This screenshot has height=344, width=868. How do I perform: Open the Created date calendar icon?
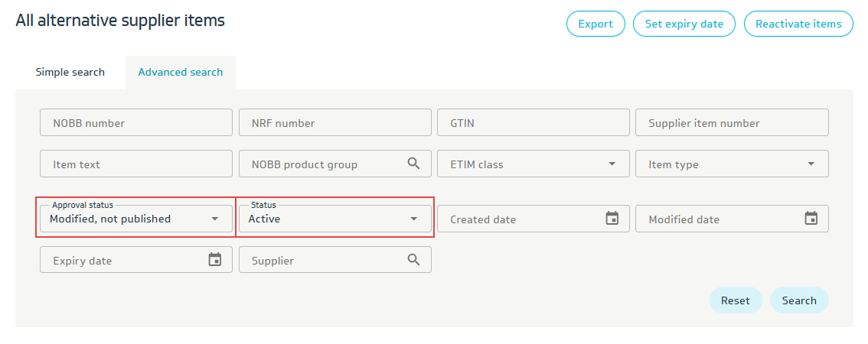tap(612, 219)
